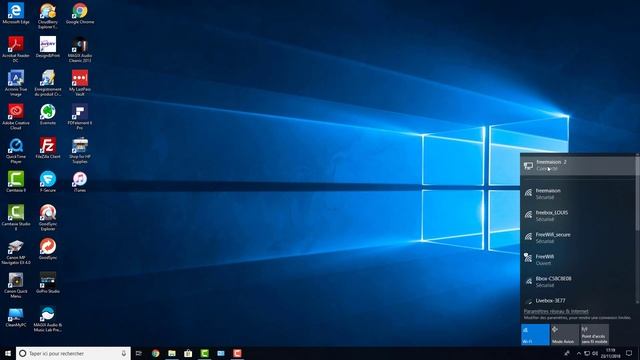
Task: Launch QuickTime Player shortcut
Action: (16, 151)
